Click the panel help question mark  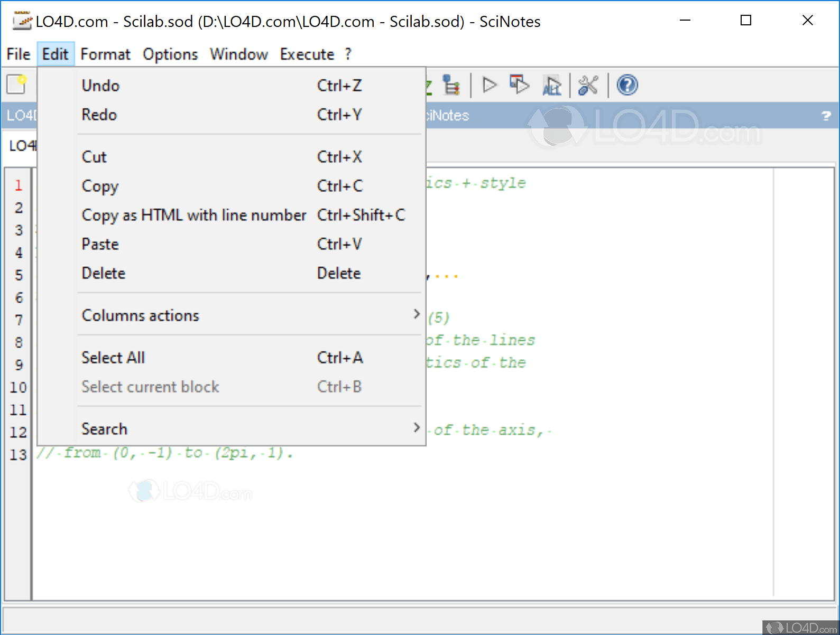click(826, 116)
